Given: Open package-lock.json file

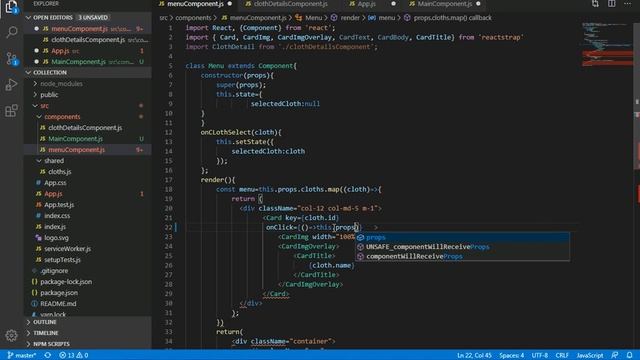Looking at the screenshot, I should click(x=88, y=282).
